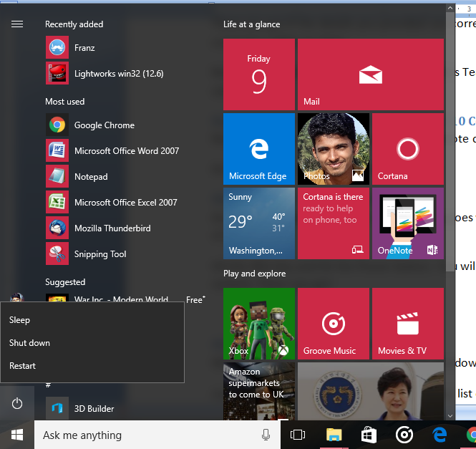Click the Start menu tiles scrollbar thumb
Image resolution: width=476 pixels, height=449 pixels.
[x=450, y=143]
